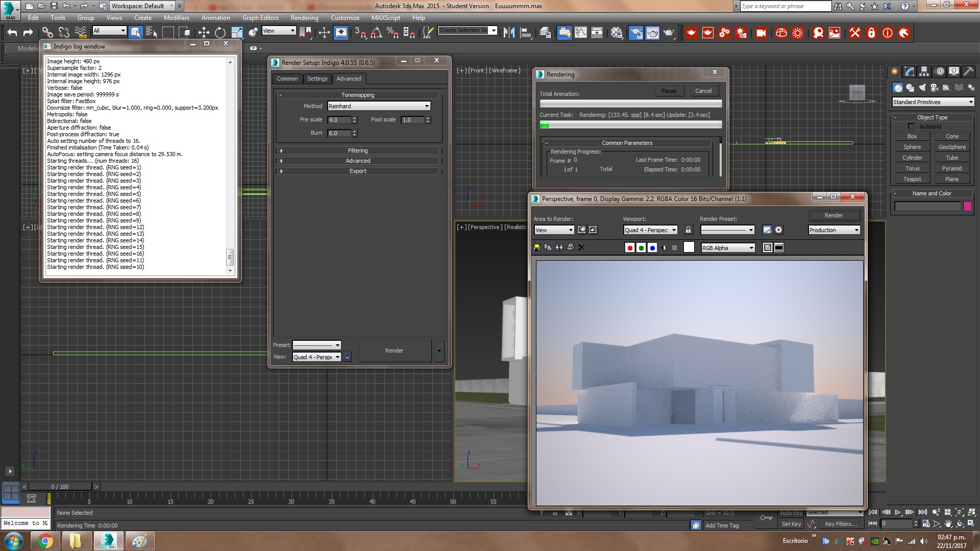
Task: Click the Teapot primitive button
Action: click(912, 179)
